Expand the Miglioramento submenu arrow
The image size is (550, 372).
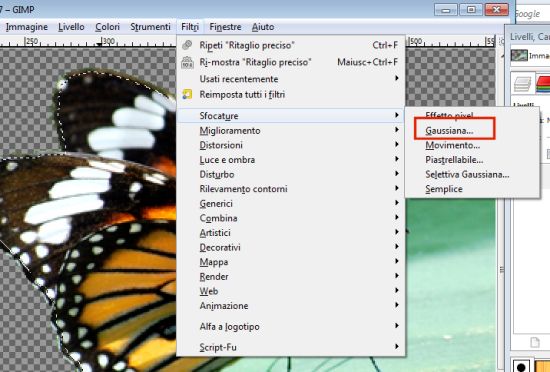pos(397,130)
